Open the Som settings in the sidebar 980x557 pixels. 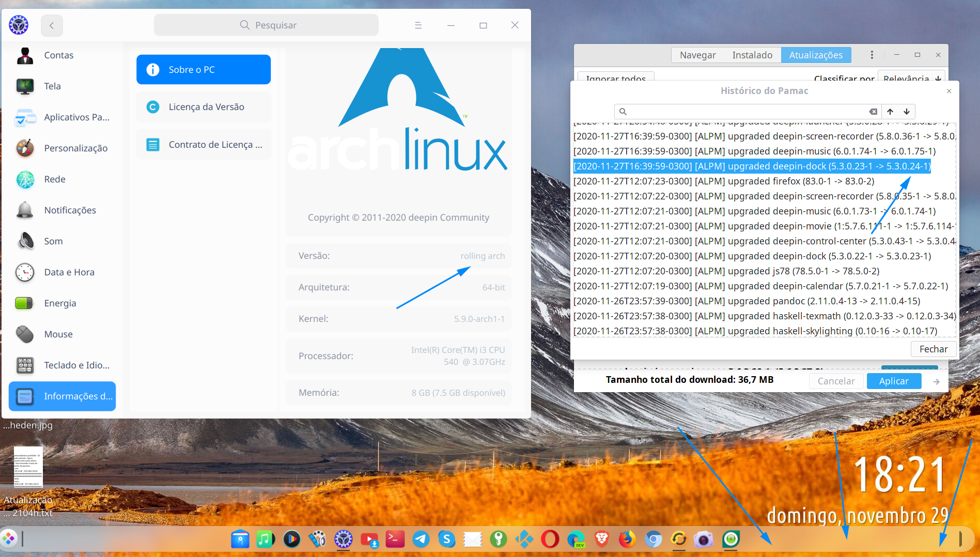coord(53,241)
